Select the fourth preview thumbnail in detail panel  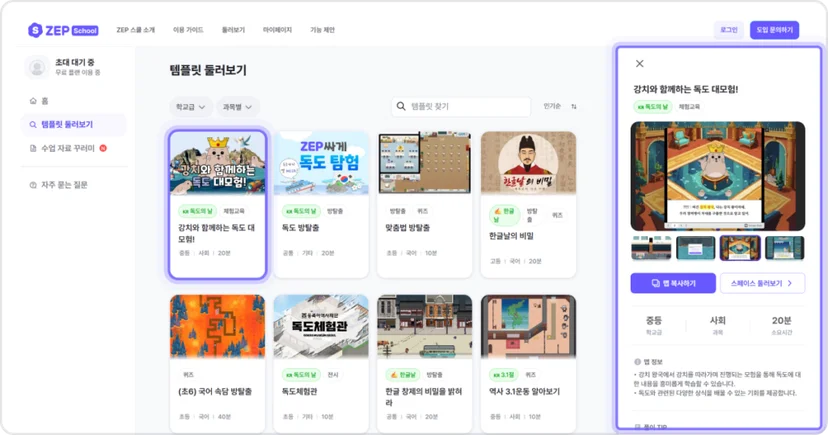pos(785,248)
